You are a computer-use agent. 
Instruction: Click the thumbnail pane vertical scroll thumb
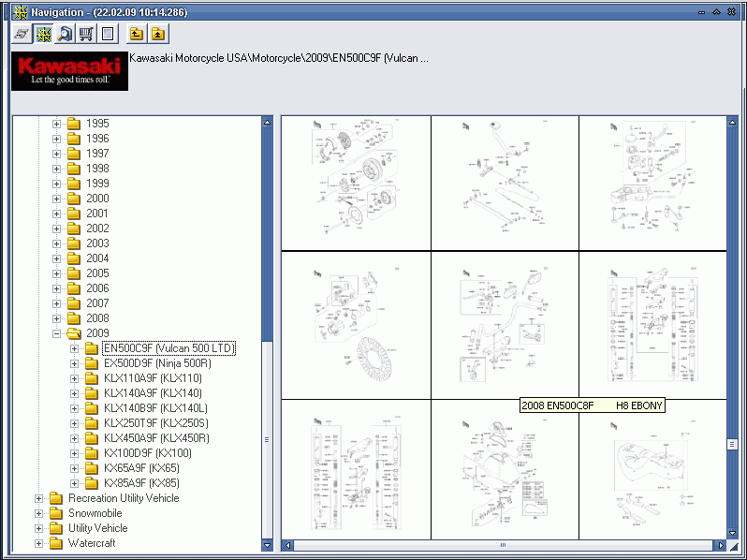click(732, 444)
